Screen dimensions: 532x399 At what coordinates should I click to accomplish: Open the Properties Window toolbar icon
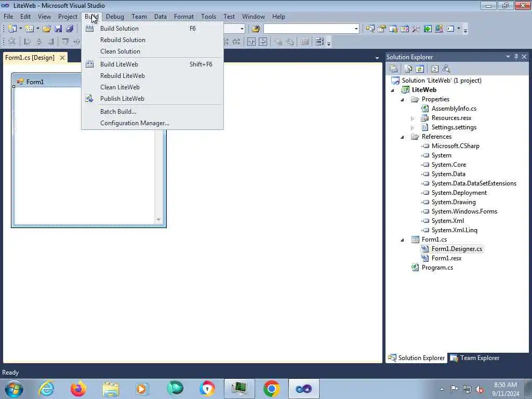[x=382, y=29]
